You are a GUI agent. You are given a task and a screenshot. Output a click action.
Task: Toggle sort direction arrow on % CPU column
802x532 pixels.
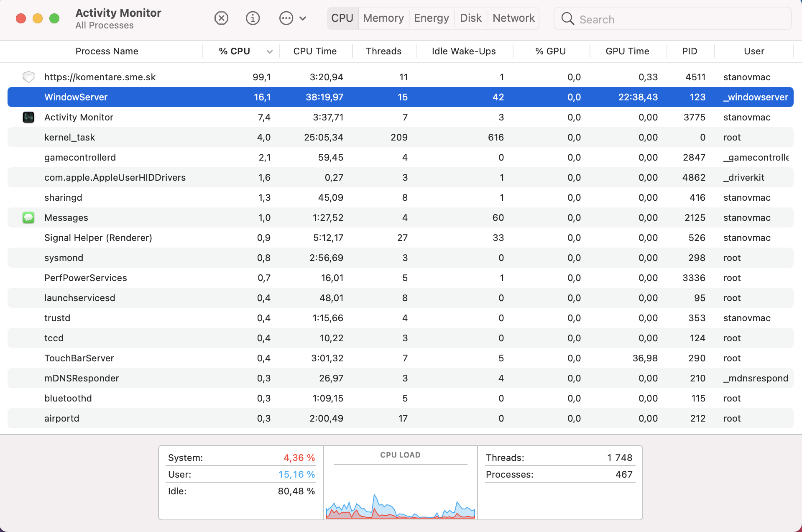point(270,51)
